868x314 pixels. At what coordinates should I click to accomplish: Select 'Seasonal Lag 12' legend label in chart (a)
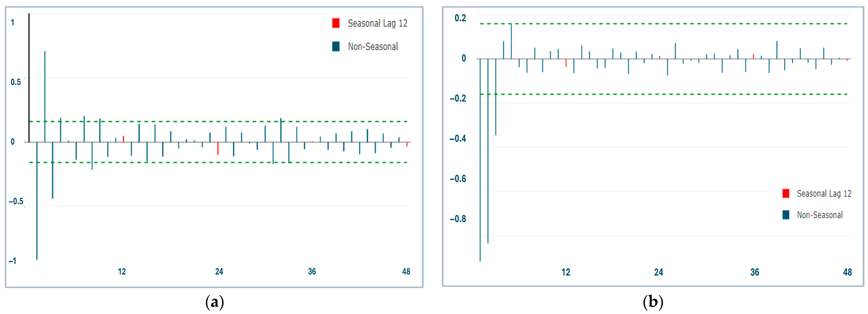[377, 23]
